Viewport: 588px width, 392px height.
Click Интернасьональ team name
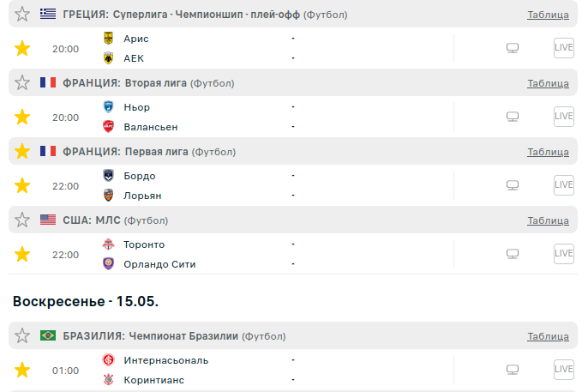point(165,360)
